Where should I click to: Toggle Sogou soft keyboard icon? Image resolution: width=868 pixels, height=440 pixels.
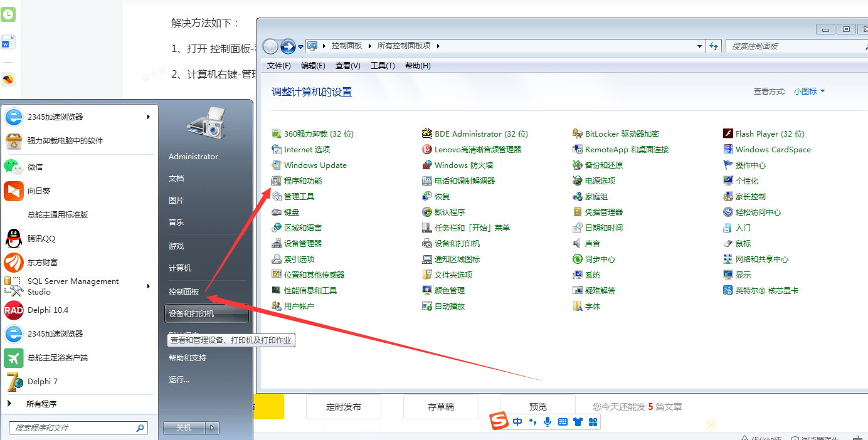click(x=563, y=422)
